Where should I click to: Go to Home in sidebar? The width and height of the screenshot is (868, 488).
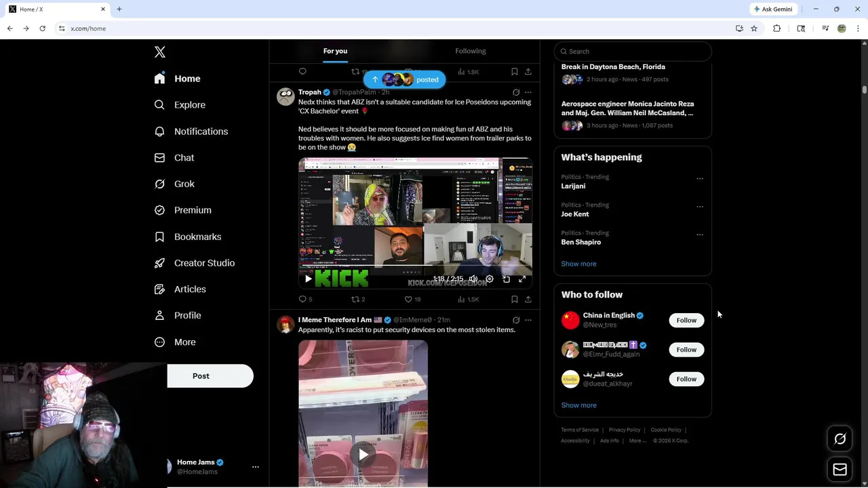pyautogui.click(x=177, y=79)
